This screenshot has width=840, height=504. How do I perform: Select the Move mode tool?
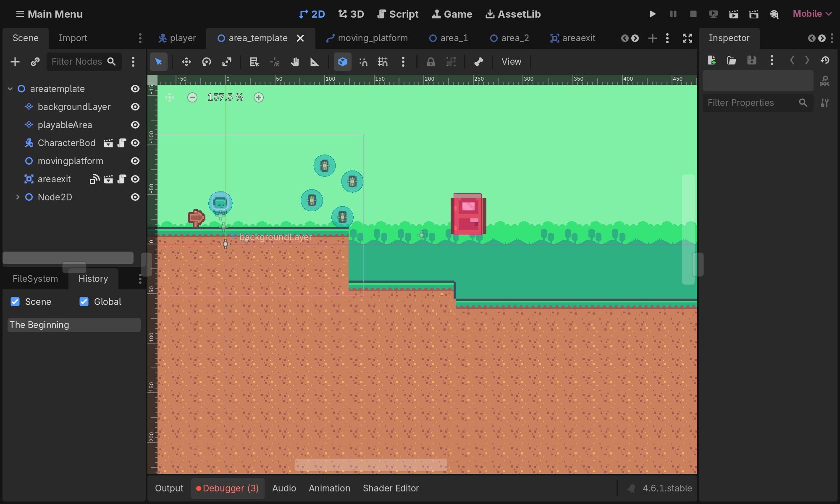click(186, 62)
